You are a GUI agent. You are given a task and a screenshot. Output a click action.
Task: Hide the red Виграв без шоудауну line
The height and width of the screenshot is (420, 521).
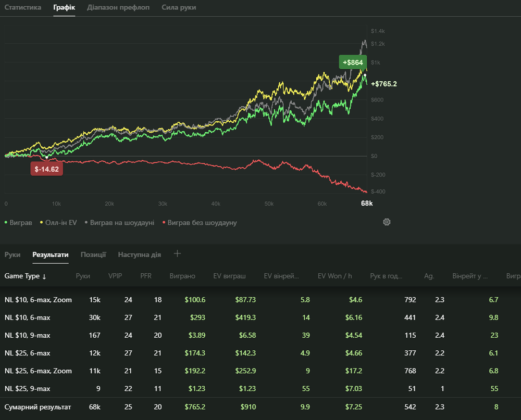click(200, 223)
